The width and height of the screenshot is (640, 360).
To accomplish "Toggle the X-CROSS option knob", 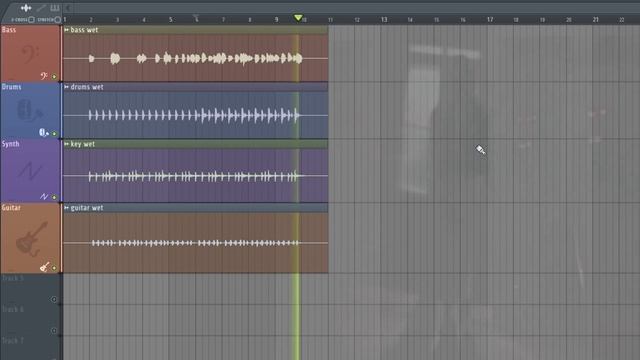I will [31, 19].
